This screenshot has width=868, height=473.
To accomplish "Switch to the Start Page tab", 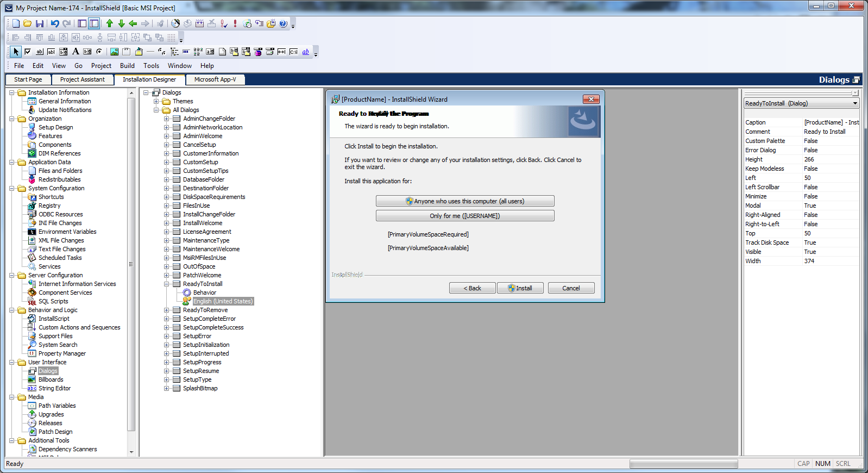I will tap(28, 79).
